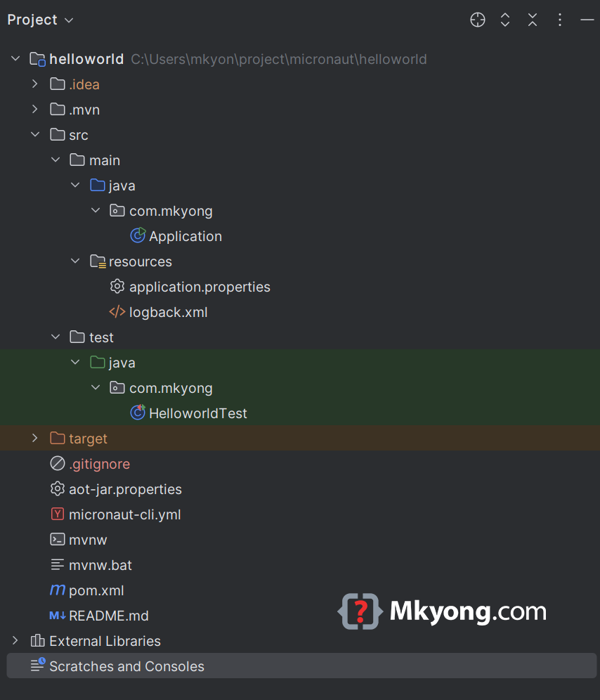Click the terminal icon beside mvnw
The image size is (600, 700).
coord(57,539)
